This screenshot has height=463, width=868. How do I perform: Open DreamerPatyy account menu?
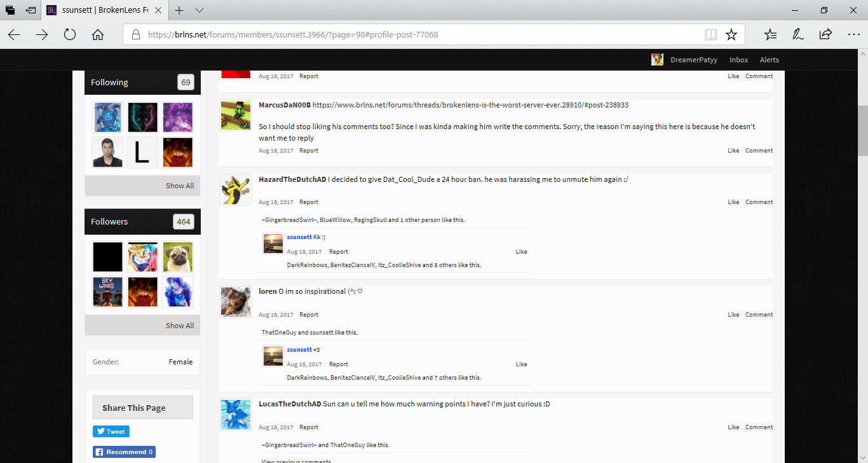[x=694, y=60]
